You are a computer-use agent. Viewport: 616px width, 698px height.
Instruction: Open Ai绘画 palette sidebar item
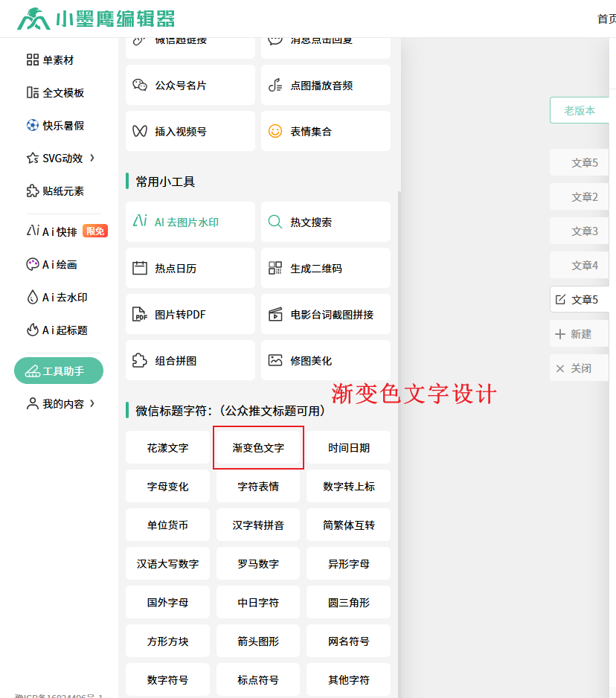pyautogui.click(x=51, y=264)
